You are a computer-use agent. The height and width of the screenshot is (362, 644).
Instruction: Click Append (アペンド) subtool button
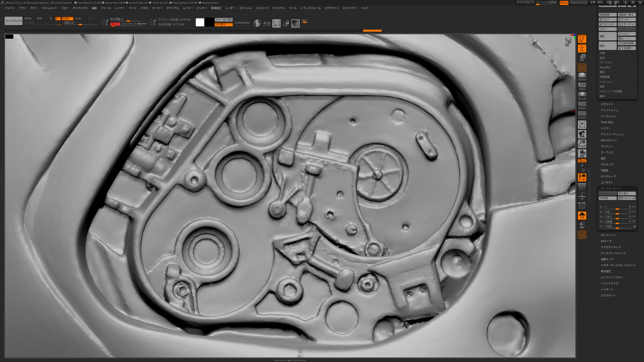click(627, 34)
